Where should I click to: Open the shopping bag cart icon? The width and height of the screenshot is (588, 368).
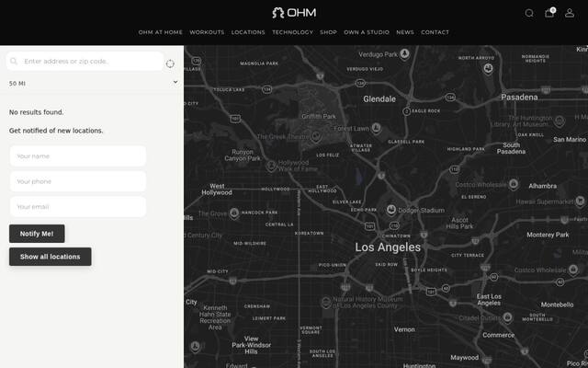coord(549,13)
